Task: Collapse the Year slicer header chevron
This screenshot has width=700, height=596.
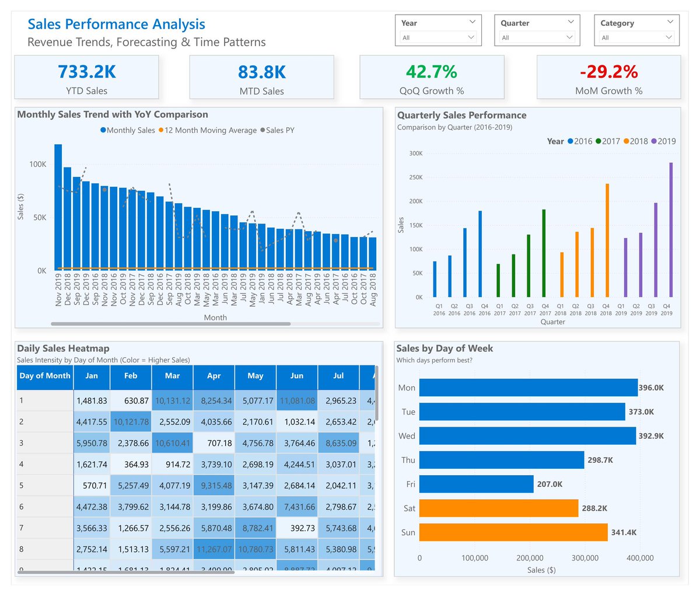Action: pos(472,22)
